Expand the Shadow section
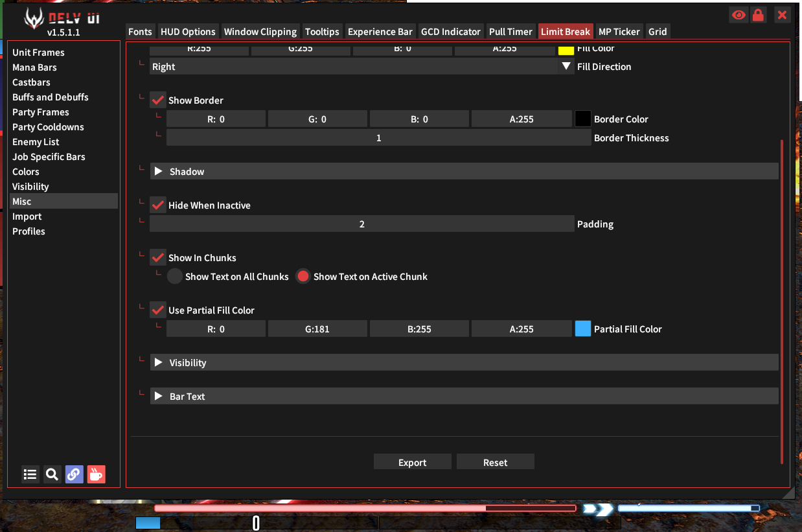The image size is (802, 532). click(159, 171)
